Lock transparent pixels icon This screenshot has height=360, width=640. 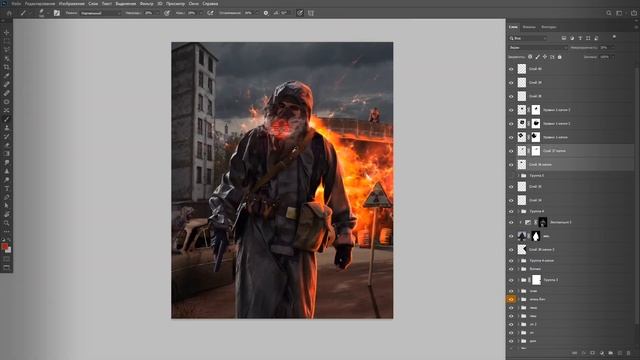530,57
